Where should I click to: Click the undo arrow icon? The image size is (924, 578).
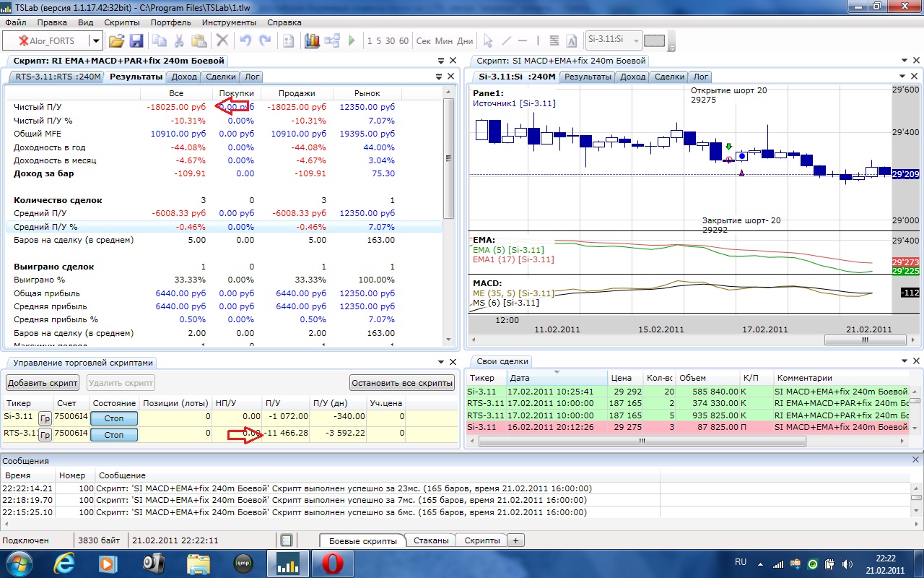point(245,41)
